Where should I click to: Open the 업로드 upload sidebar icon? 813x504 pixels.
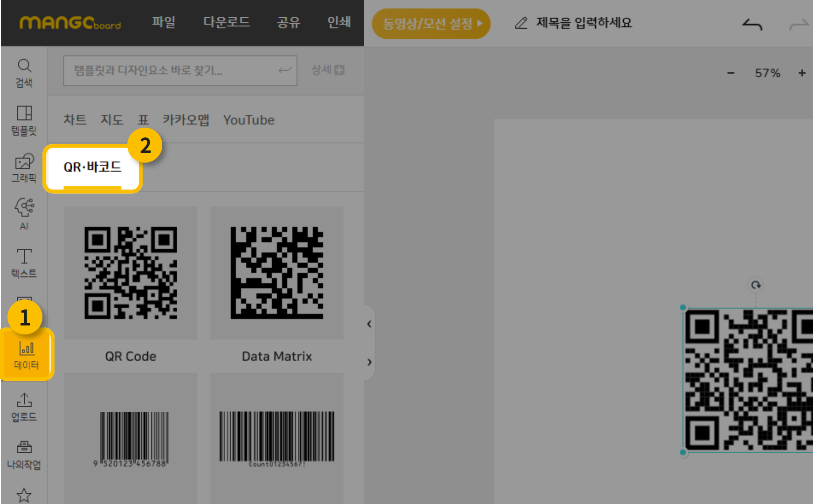pyautogui.click(x=24, y=408)
